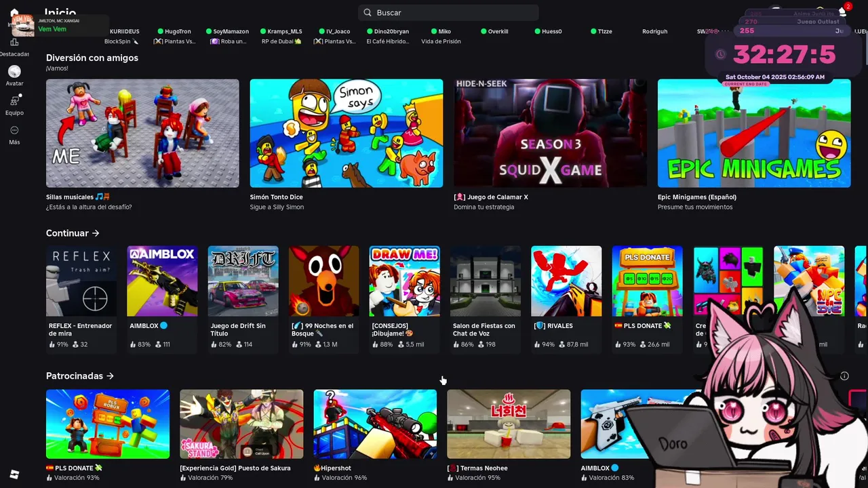Open the ¡Dibujame! game tile
The height and width of the screenshot is (488, 868).
pos(405,299)
